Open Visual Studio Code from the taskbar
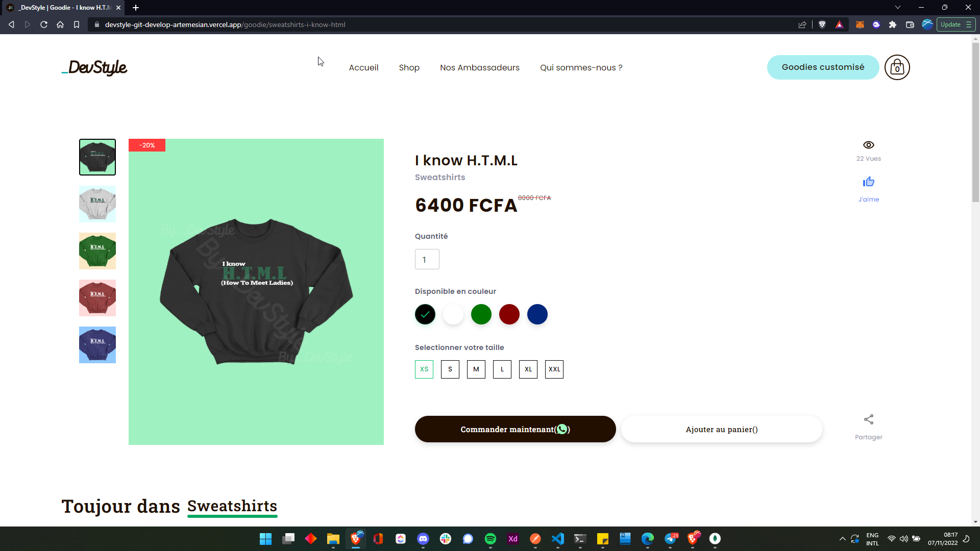This screenshot has width=980, height=551. coord(557,539)
